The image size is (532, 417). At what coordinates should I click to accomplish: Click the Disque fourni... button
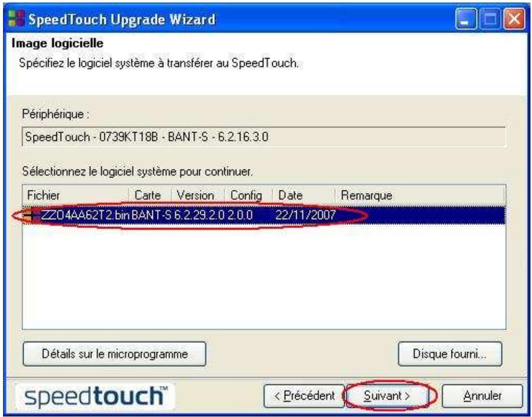tap(450, 354)
